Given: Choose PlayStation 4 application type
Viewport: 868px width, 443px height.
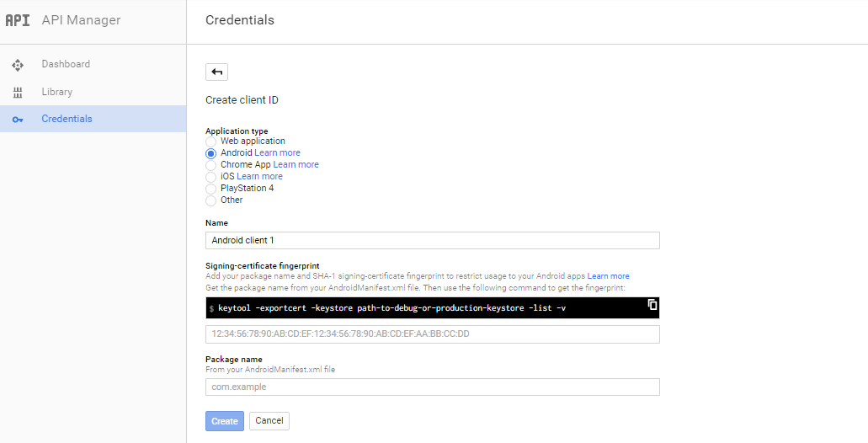Looking at the screenshot, I should coord(211,189).
